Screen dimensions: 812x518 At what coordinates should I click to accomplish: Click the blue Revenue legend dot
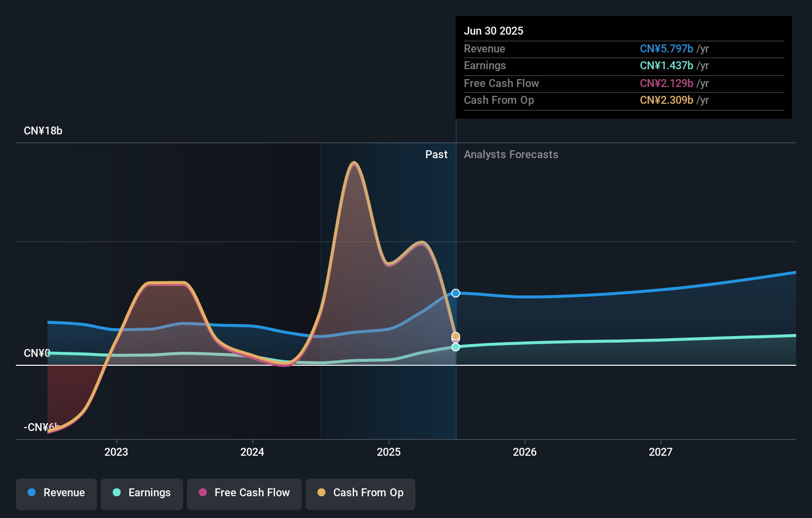[x=32, y=492]
